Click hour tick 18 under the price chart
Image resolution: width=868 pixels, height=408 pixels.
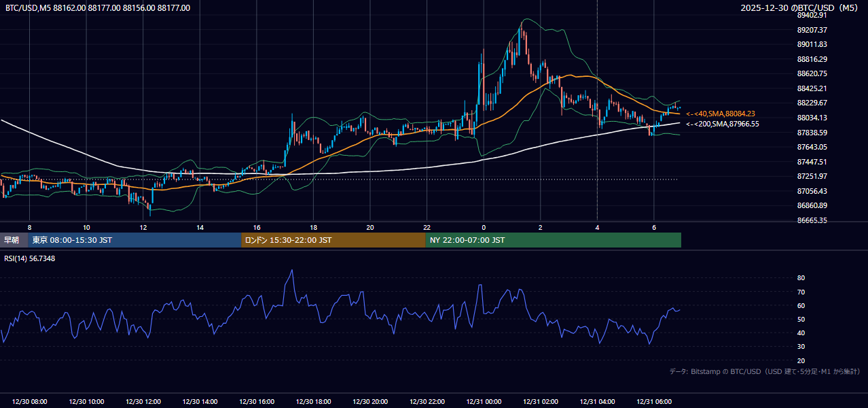click(313, 227)
